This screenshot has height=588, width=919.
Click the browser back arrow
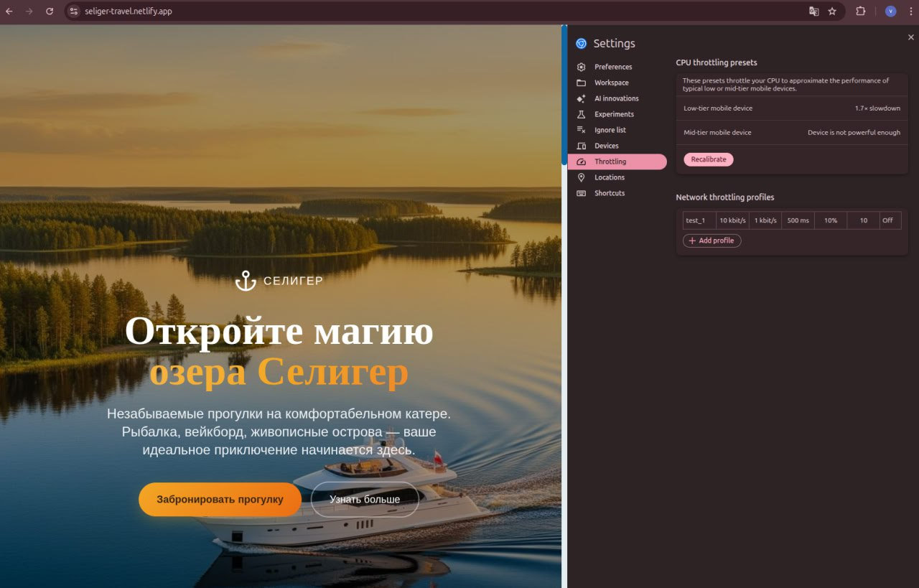pyautogui.click(x=9, y=11)
